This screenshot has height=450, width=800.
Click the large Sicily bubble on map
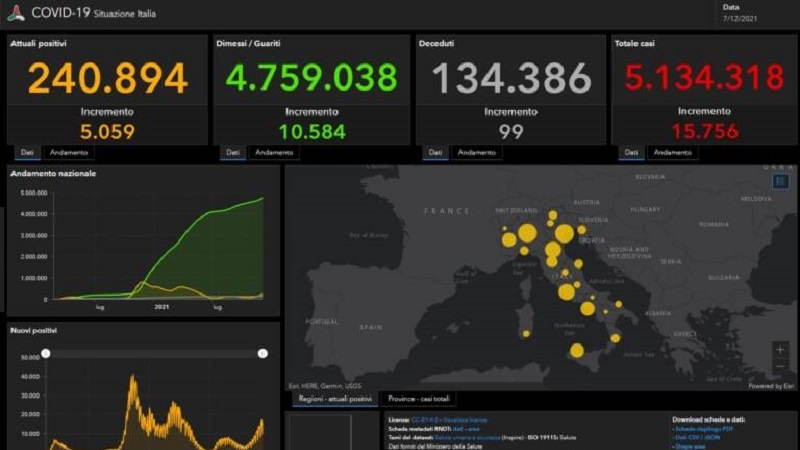(576, 350)
